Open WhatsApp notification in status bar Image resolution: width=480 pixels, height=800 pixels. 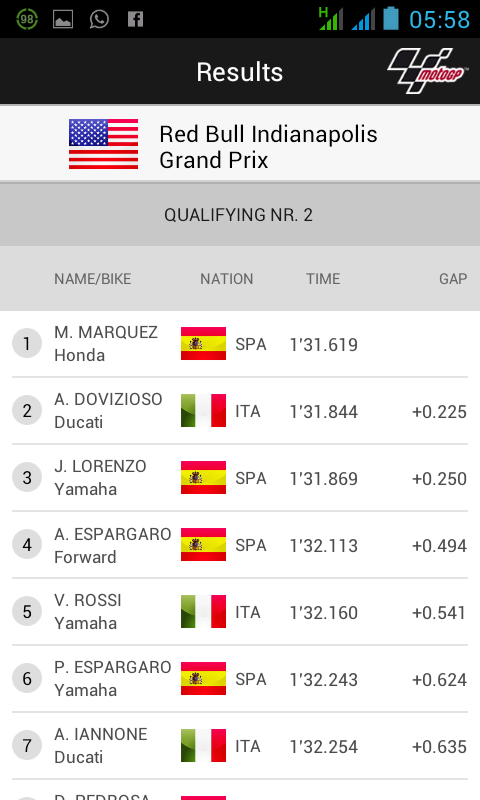tap(99, 19)
